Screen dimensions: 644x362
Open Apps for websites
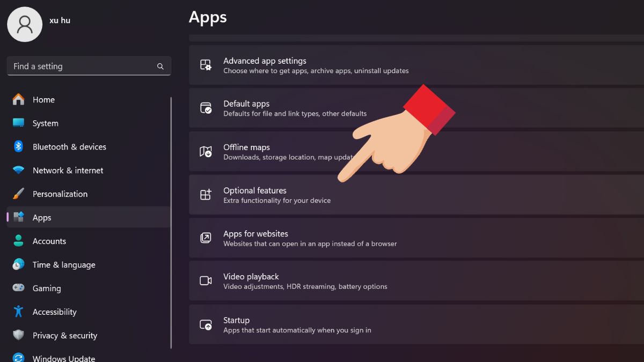coord(416,238)
